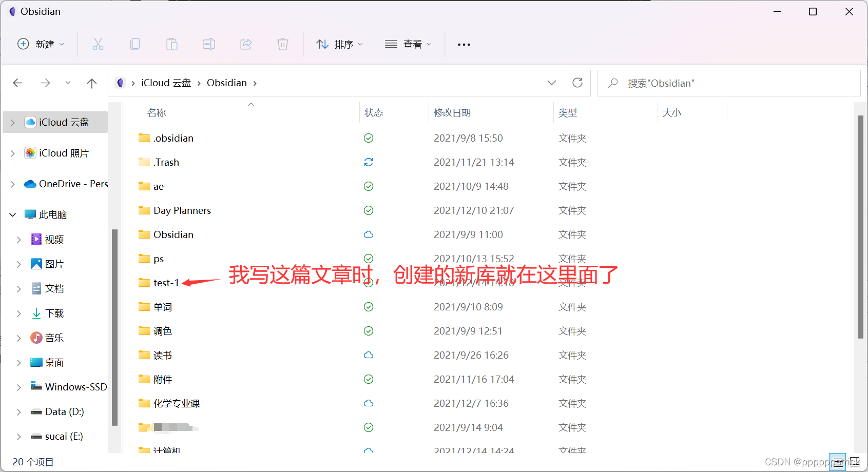The height and width of the screenshot is (472, 868).
Task: Expand the 文档 tree node
Action: tap(19, 288)
